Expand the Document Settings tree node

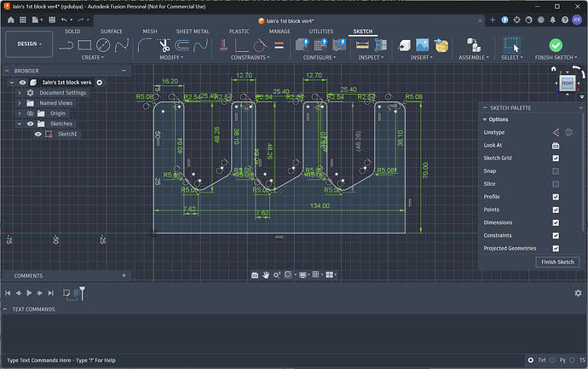20,93
